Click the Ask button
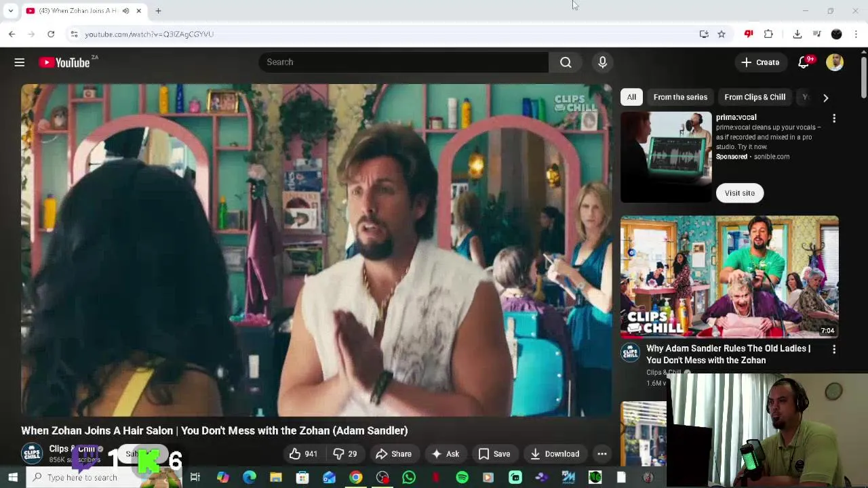The image size is (868, 488). click(446, 454)
